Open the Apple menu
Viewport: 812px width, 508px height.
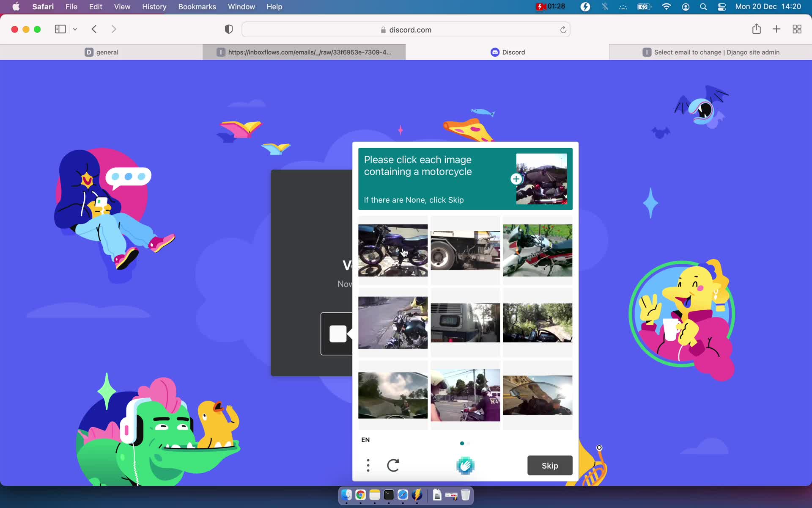tap(16, 7)
